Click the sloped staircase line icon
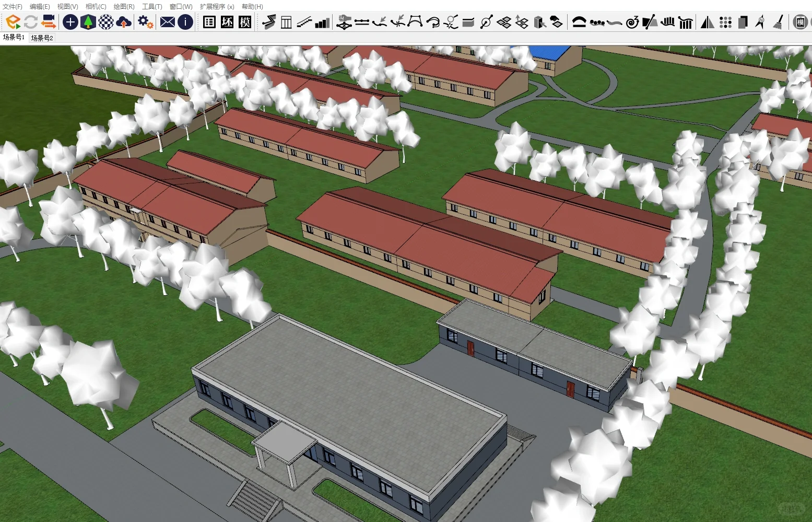 pos(304,22)
